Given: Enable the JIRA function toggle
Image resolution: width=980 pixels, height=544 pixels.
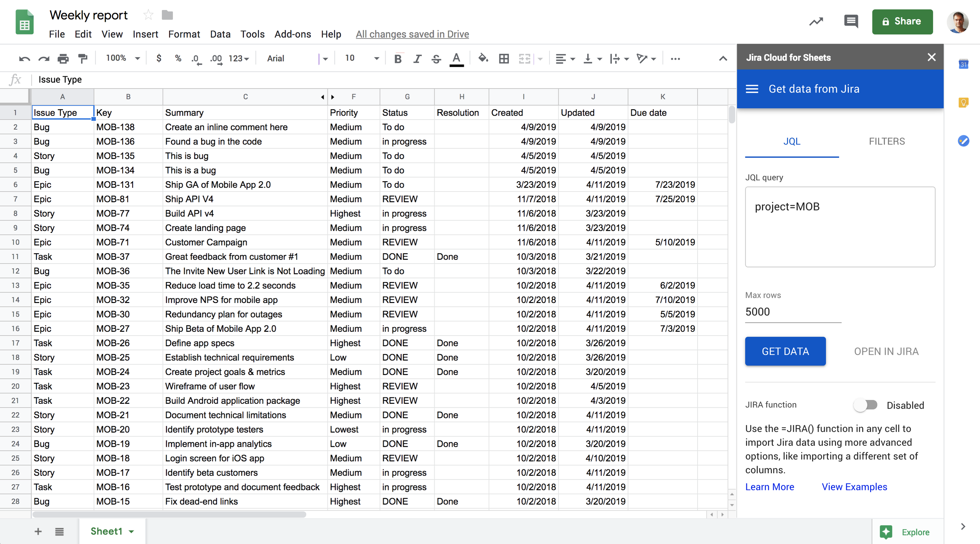Looking at the screenshot, I should coord(865,405).
